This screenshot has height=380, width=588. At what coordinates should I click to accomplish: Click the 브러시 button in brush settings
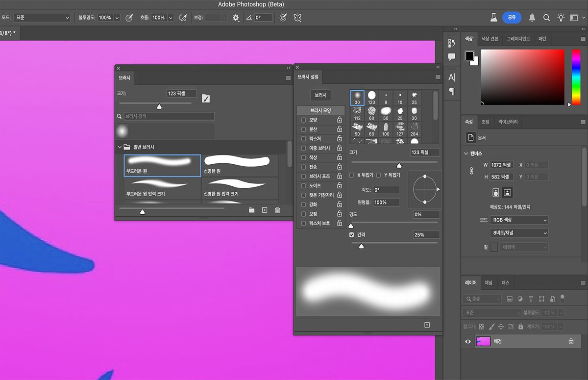click(320, 95)
